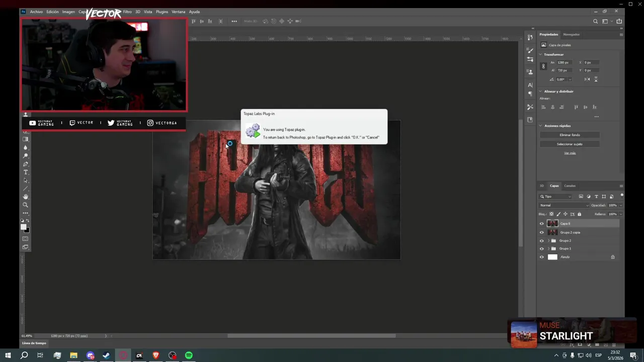Open the Ventana menu

(179, 12)
